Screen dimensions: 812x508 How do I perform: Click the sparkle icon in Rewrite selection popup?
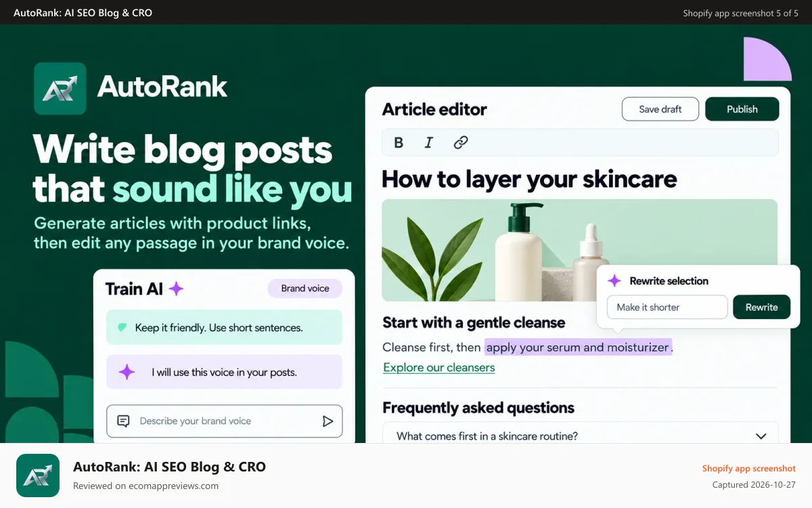[614, 280]
